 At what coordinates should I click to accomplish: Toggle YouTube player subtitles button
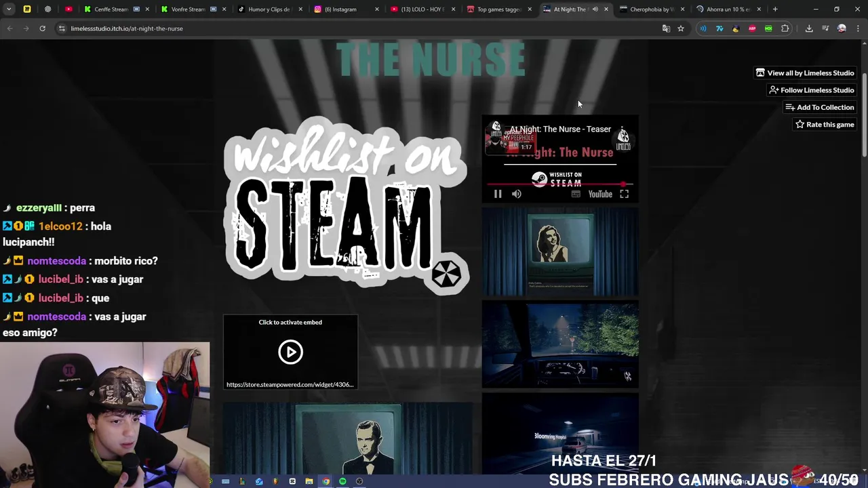tap(576, 194)
